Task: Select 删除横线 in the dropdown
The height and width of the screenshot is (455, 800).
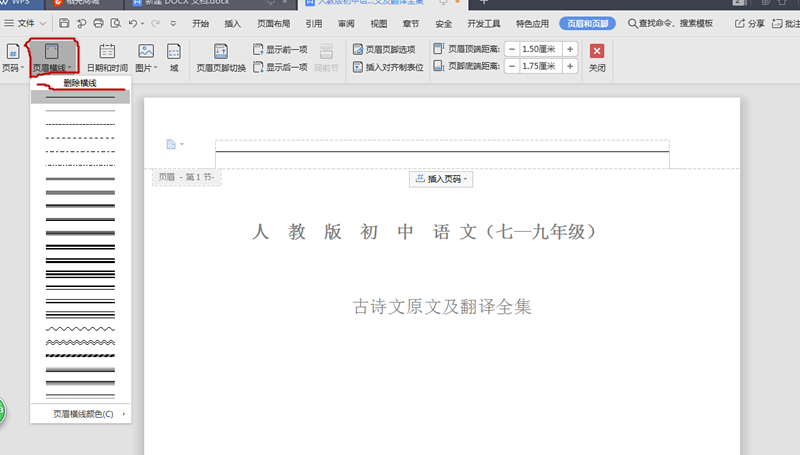Action: pos(80,83)
